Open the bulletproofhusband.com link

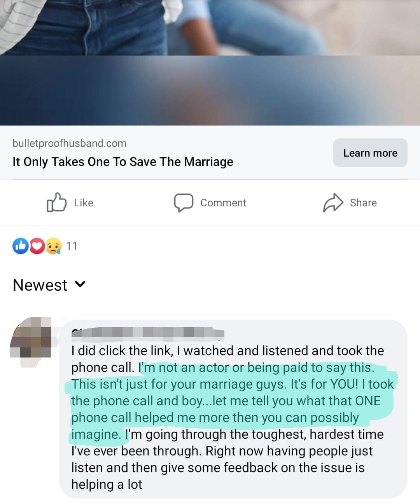click(x=70, y=143)
